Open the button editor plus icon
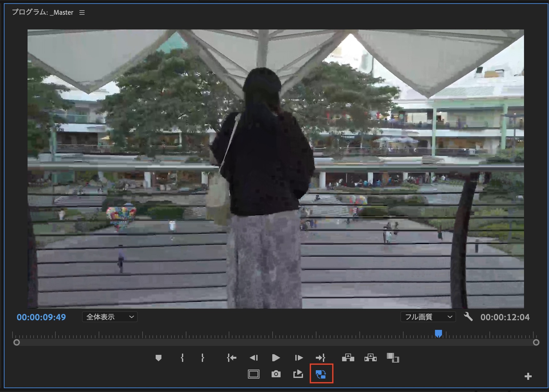549x392 pixels. coord(528,376)
